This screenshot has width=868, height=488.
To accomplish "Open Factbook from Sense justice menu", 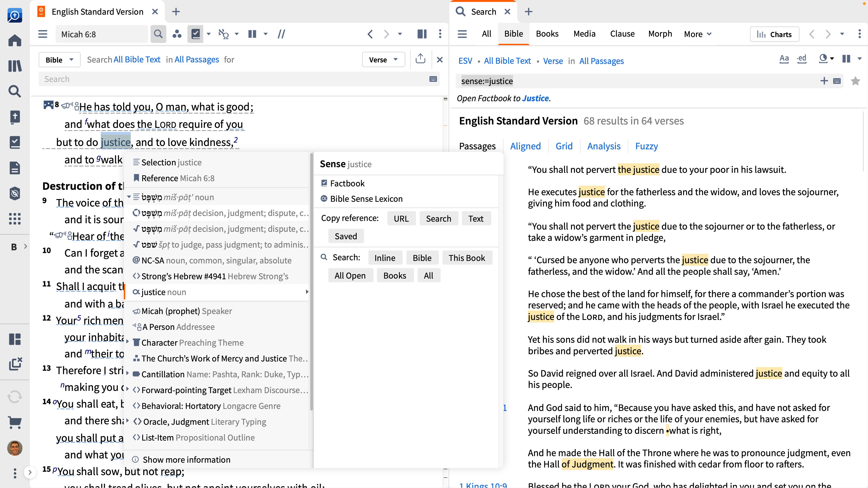I will pyautogui.click(x=347, y=183).
